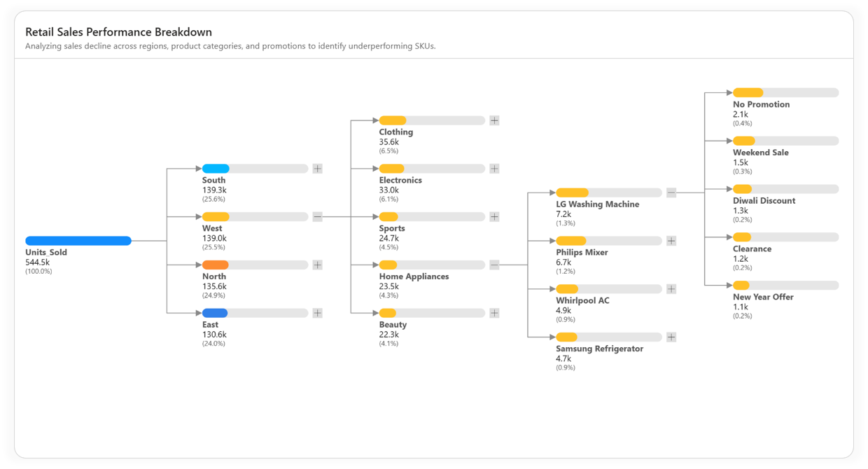Click the New Year Offer label
868x469 pixels.
[763, 297]
